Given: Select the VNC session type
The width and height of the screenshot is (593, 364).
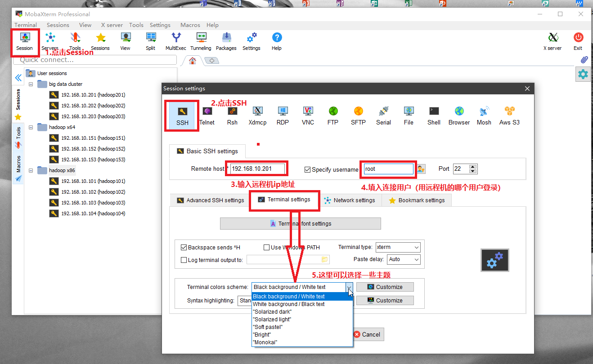Looking at the screenshot, I should [x=308, y=116].
